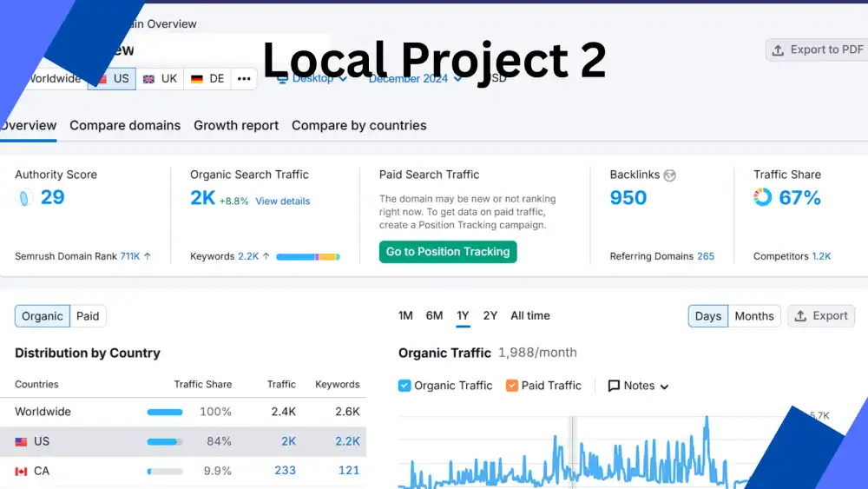Image resolution: width=868 pixels, height=489 pixels.
Task: Click the keywords distribution color bar
Action: (307, 257)
